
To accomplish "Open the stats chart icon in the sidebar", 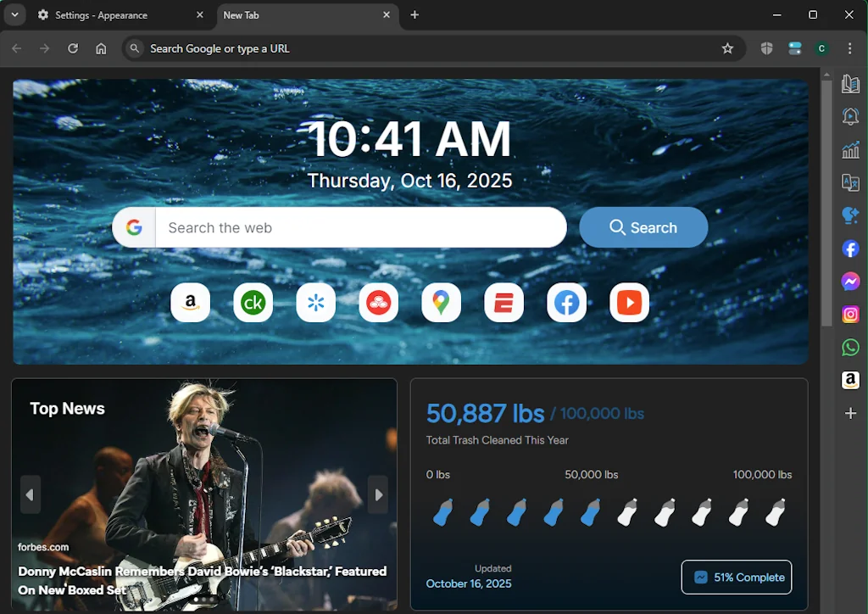I will [850, 149].
